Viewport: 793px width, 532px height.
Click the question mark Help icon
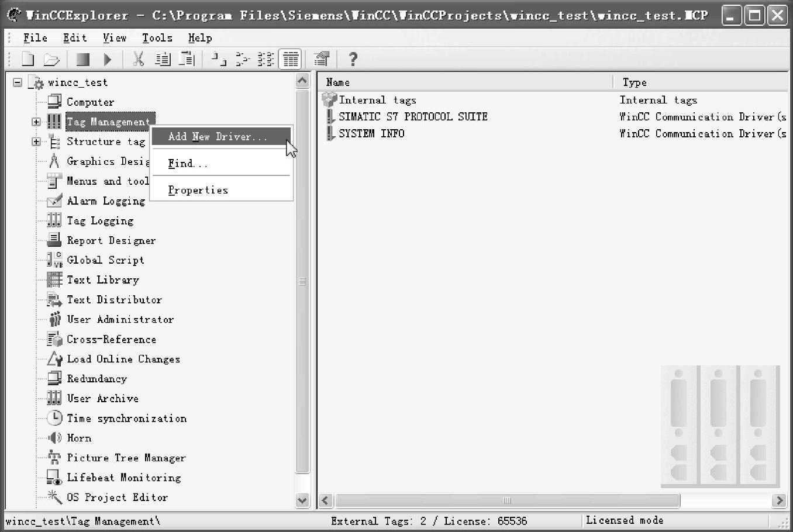[x=353, y=59]
